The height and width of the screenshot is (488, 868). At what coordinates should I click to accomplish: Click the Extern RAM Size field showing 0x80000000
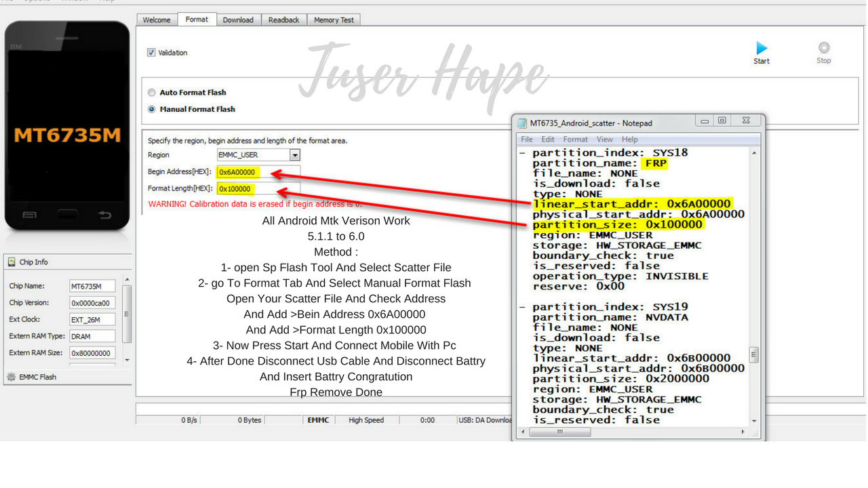click(92, 352)
